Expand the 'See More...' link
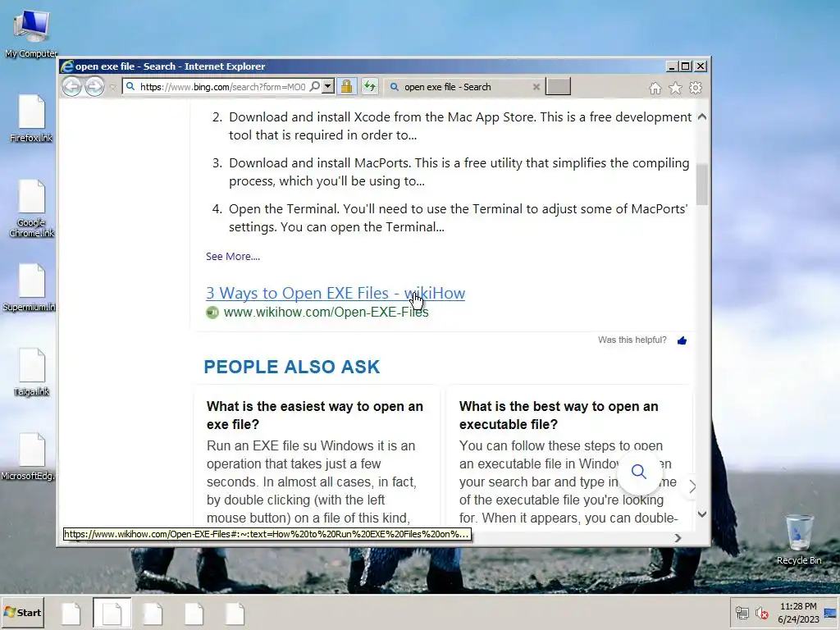Image resolution: width=840 pixels, height=630 pixels. click(233, 257)
